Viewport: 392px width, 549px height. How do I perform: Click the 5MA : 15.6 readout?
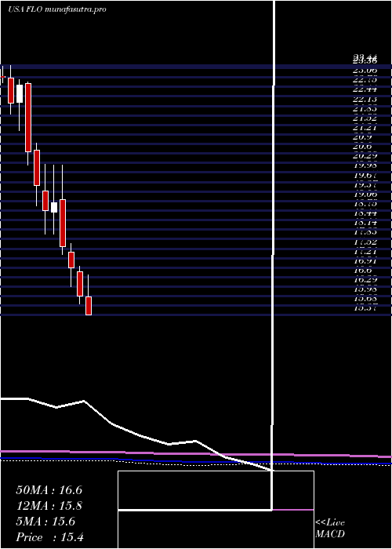coord(45,522)
